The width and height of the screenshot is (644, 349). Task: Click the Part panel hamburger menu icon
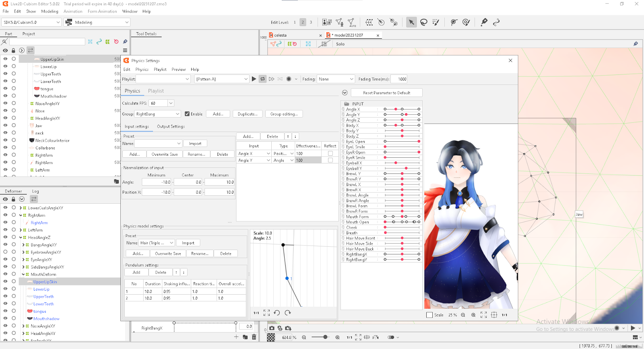125,50
